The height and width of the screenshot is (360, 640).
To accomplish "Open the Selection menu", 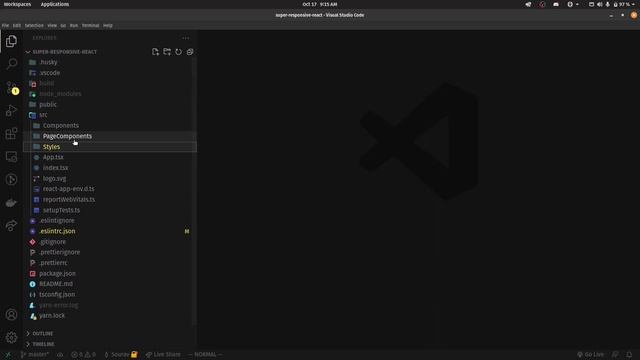I will (34, 25).
